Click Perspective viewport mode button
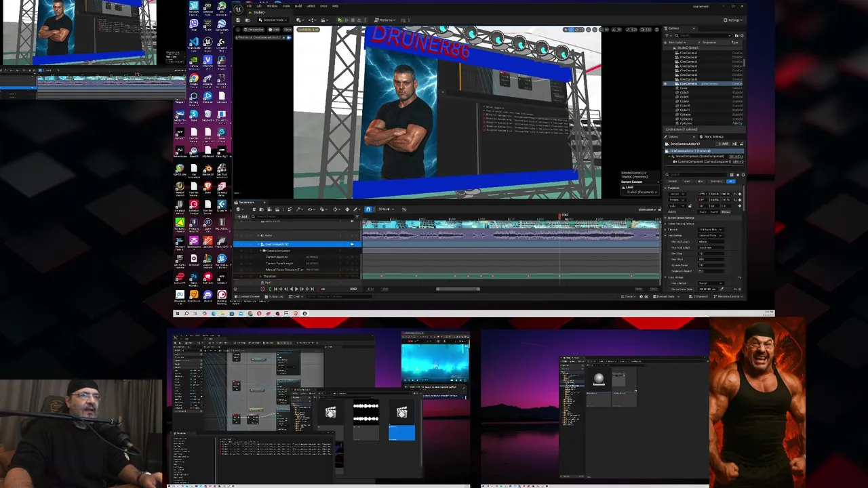 (x=254, y=30)
